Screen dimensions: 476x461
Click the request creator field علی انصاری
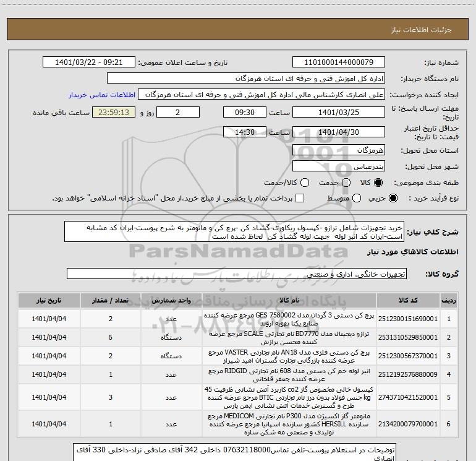pyautogui.click(x=261, y=95)
